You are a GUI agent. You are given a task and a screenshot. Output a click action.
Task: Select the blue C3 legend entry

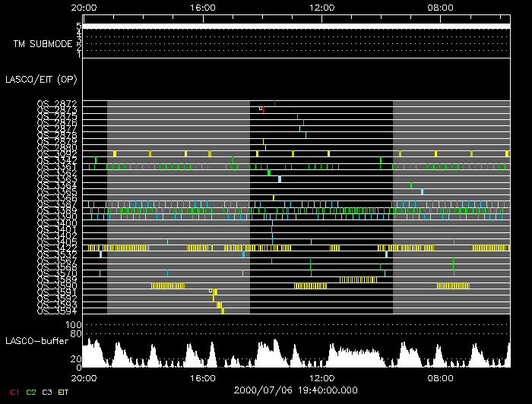47,392
